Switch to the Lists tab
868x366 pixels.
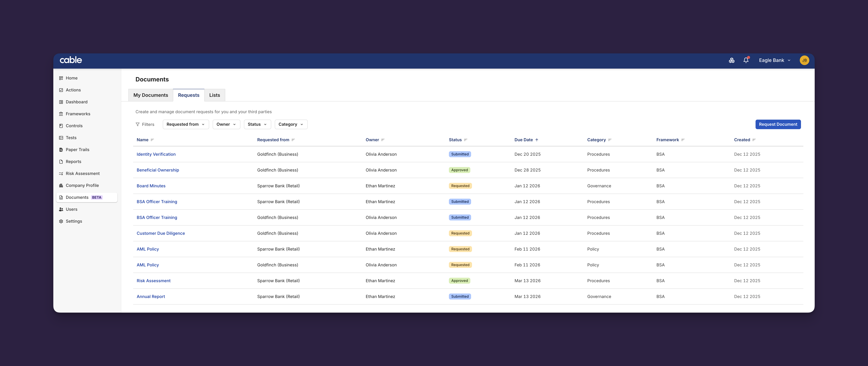[214, 95]
